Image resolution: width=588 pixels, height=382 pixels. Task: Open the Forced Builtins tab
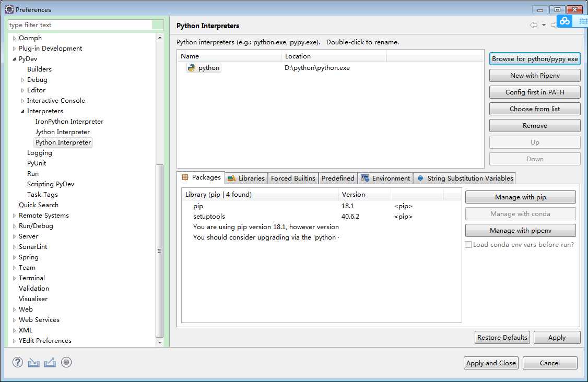293,178
